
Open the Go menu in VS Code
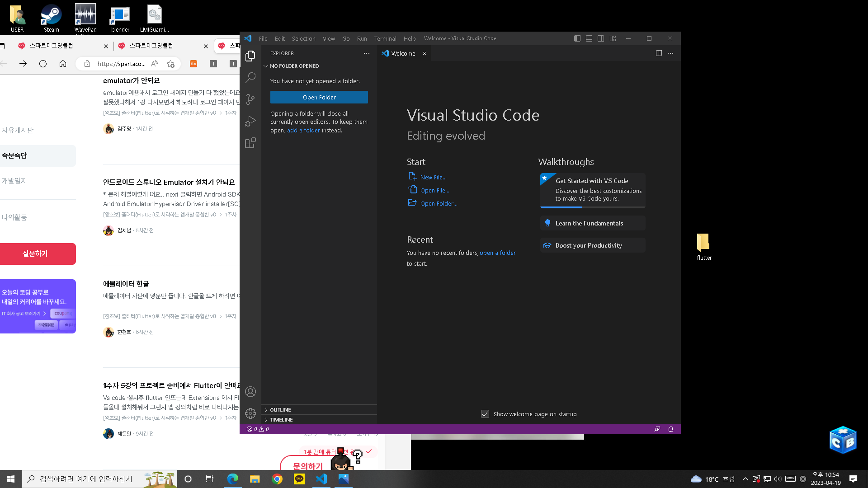tap(346, 38)
